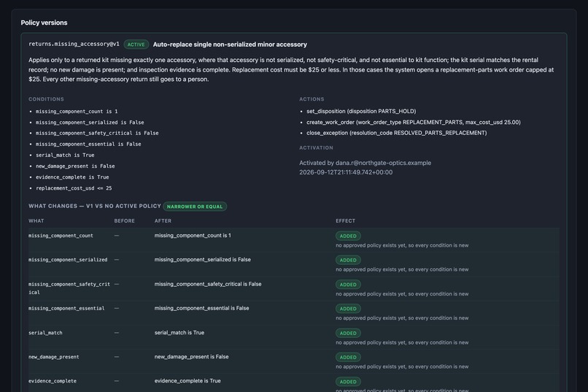
Task: Select condition "serial_match is True" in the bullet list
Action: click(x=65, y=155)
